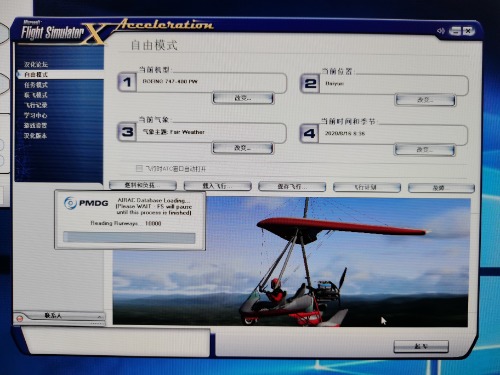Click the ultralight trike preview image
The width and height of the screenshot is (500, 375).
pyautogui.click(x=290, y=261)
